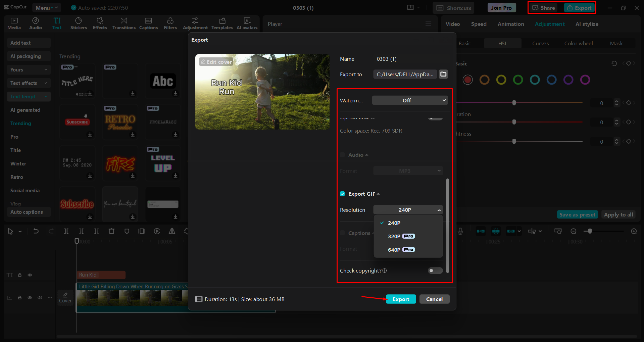Screen dimensions: 644x342
Task: Click the Join Pro button
Action: point(501,7)
